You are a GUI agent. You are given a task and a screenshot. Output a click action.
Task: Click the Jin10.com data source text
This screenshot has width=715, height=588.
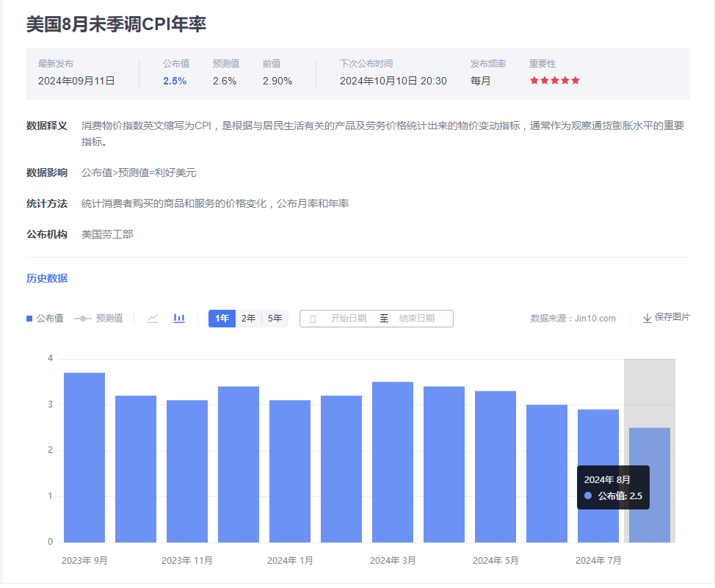595,319
